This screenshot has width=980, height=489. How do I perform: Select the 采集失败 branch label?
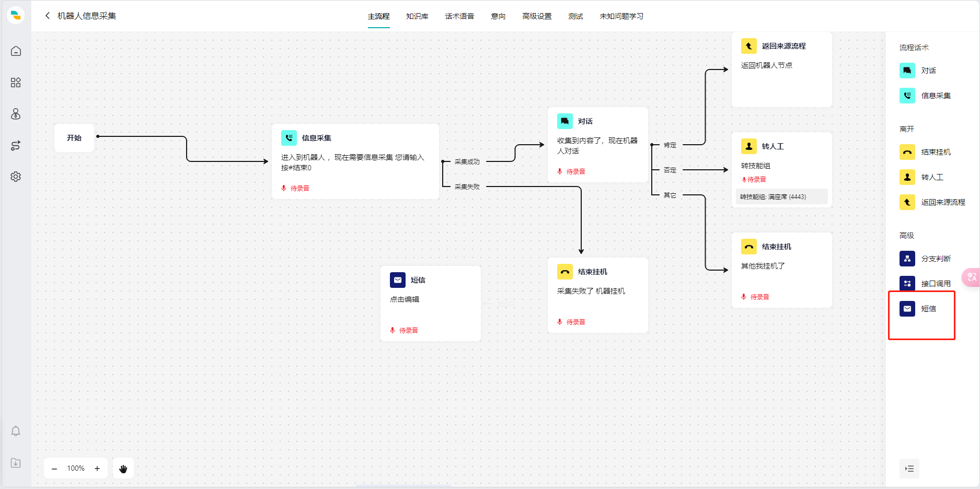click(x=467, y=187)
